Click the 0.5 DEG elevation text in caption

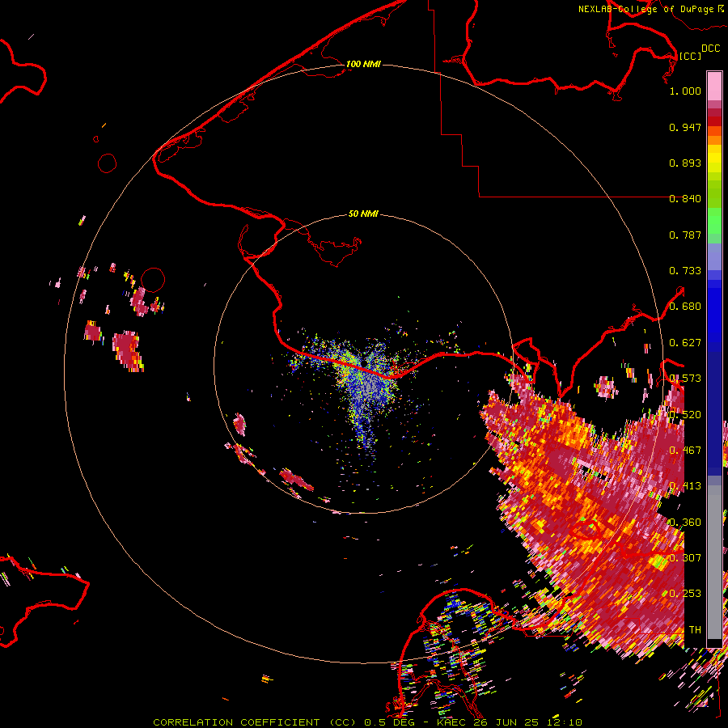387,722
